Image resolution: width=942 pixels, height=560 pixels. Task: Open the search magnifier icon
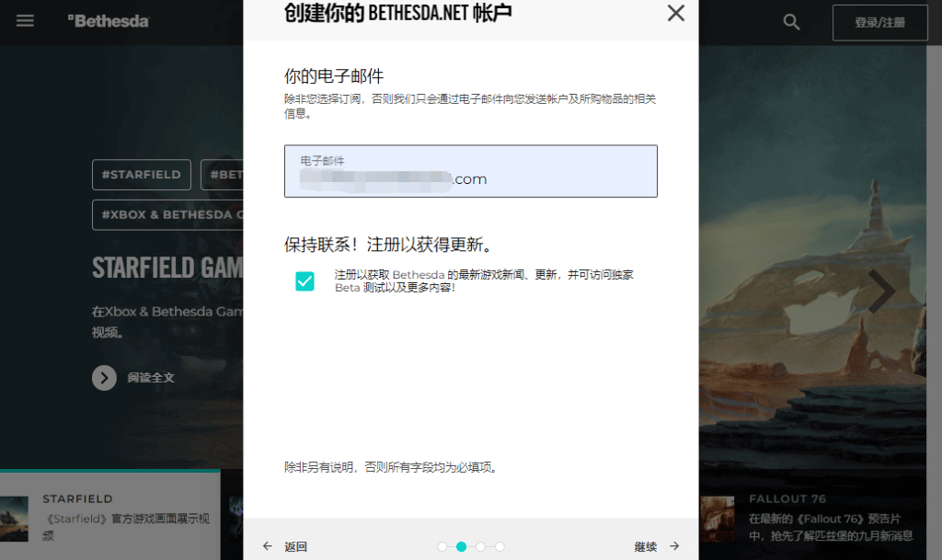click(x=791, y=22)
